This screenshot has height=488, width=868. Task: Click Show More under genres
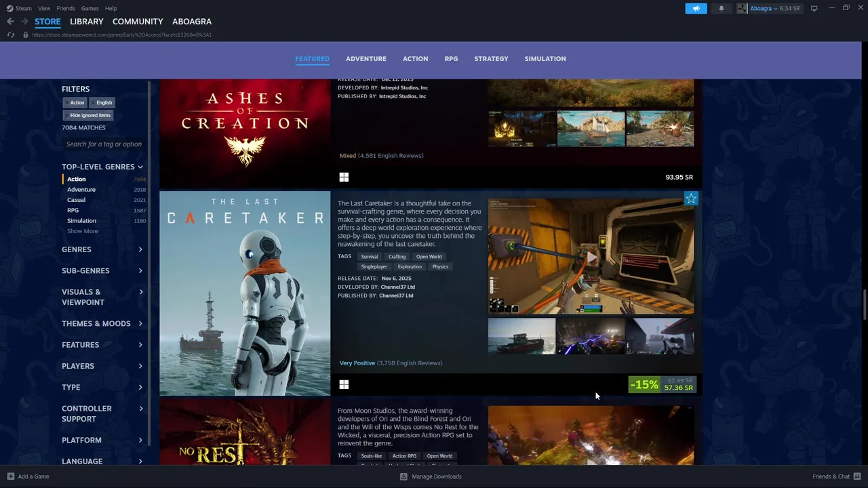(82, 231)
